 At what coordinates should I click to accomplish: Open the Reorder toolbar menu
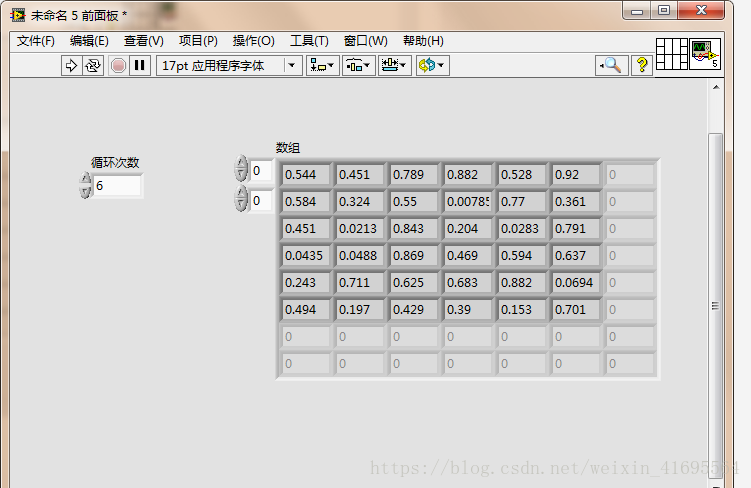click(432, 65)
